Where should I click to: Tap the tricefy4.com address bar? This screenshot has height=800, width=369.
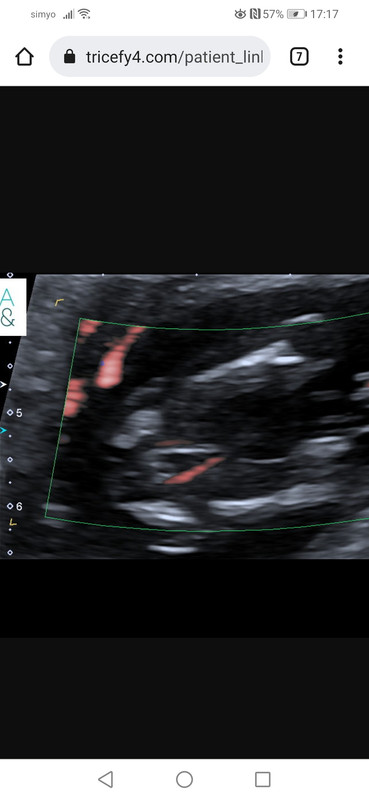(x=160, y=57)
